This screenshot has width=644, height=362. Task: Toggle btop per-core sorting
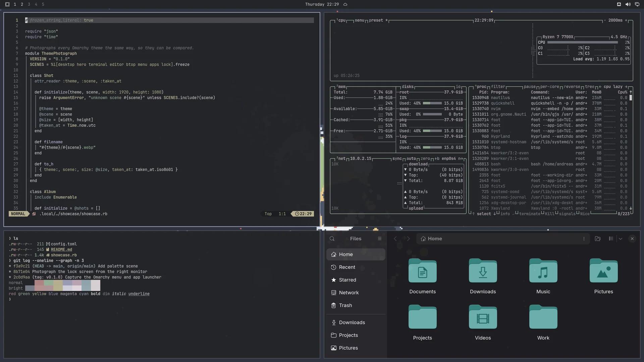550,87
